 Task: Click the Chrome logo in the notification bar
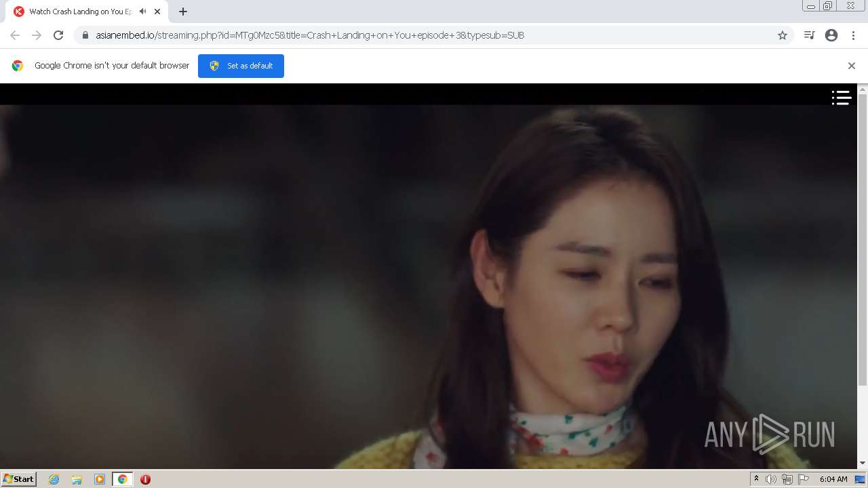click(x=18, y=66)
